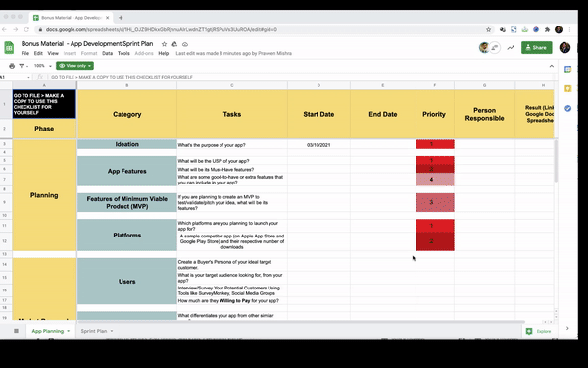This screenshot has width=588, height=368.
Task: Open Tasks in the side panel
Action: click(567, 108)
